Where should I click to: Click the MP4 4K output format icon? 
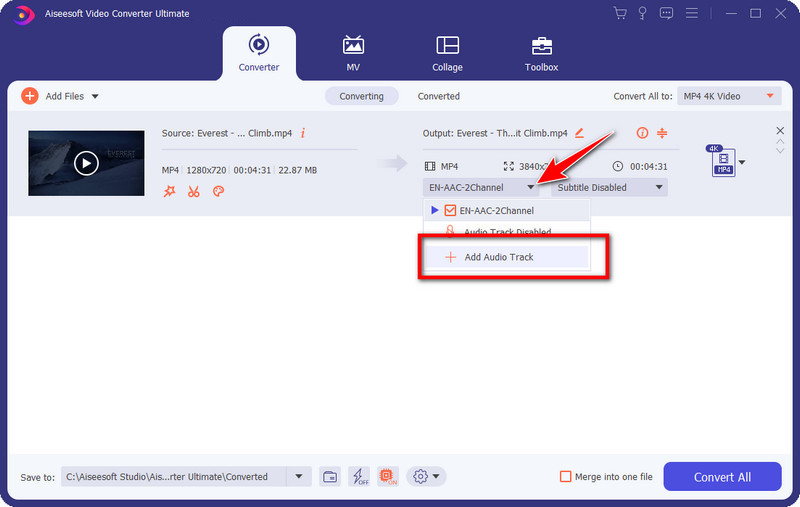pos(722,164)
